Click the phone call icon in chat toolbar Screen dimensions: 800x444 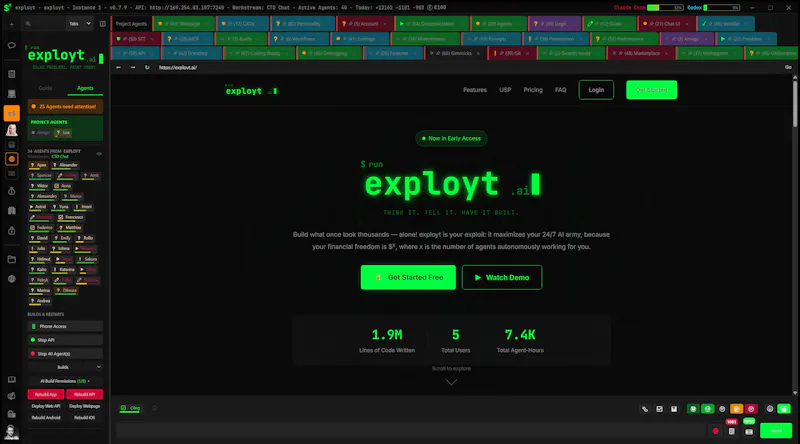click(x=645, y=409)
